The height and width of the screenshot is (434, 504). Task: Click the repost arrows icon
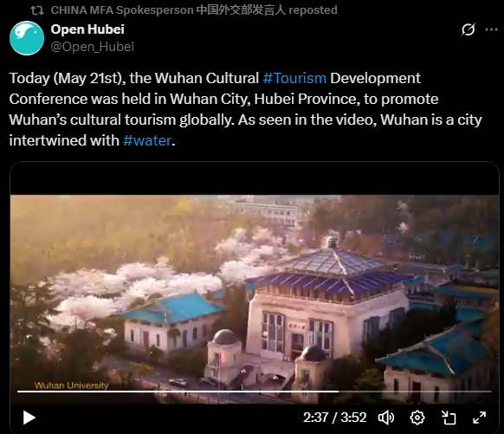(x=37, y=10)
